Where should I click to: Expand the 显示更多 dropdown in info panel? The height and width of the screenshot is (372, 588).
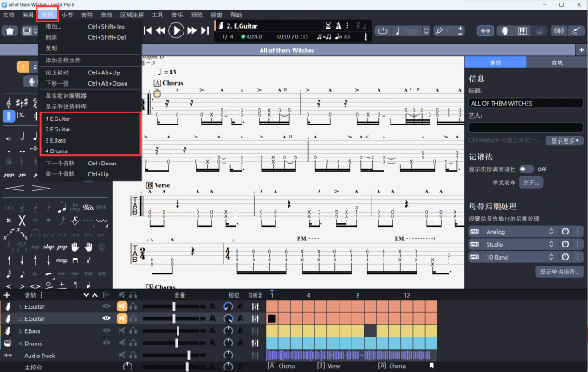(x=566, y=140)
